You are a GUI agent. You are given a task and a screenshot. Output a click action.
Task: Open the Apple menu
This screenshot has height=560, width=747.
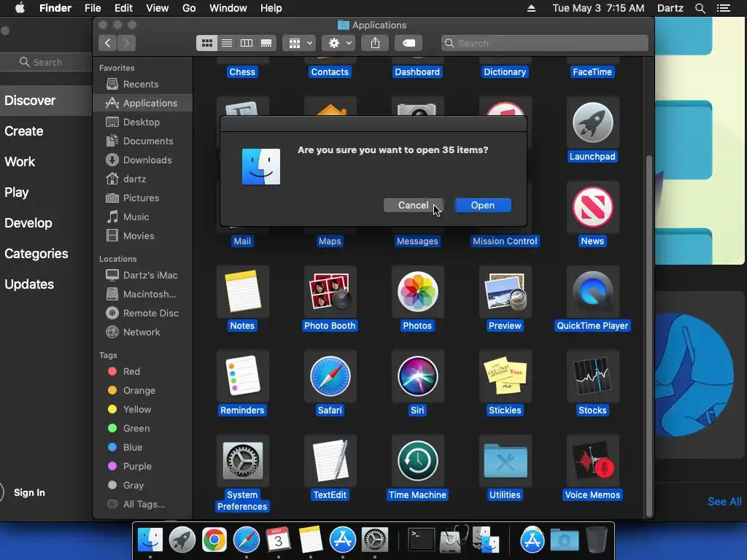pos(20,8)
